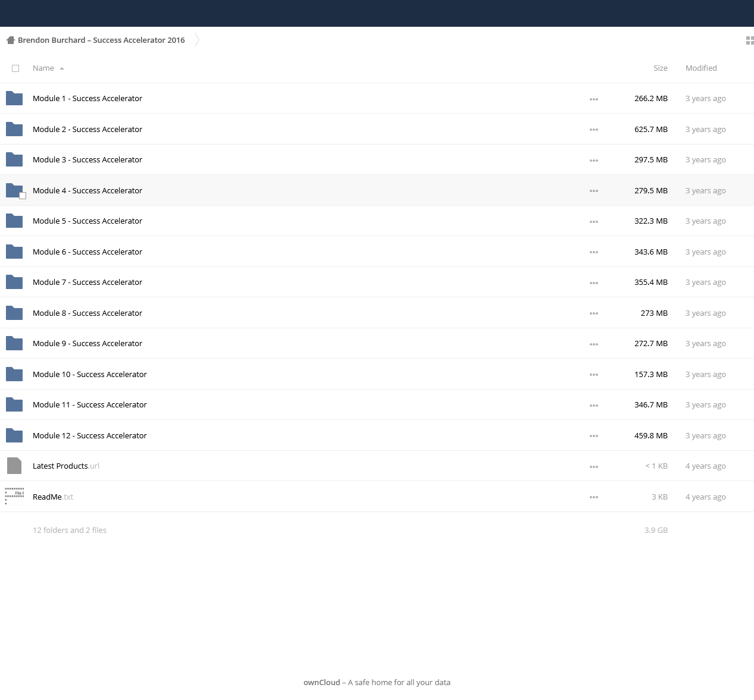This screenshot has width=754, height=700.
Task: Open Module 1 - Success Accelerator folder name
Action: [87, 99]
